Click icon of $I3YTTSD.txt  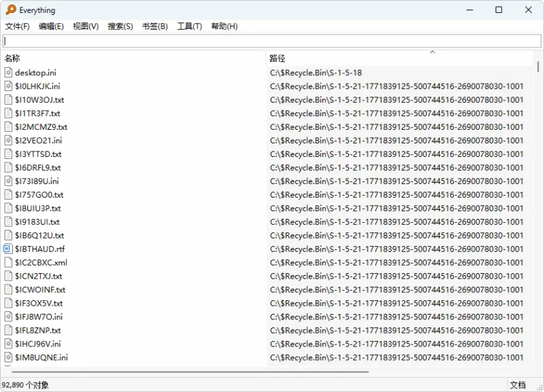click(8, 154)
